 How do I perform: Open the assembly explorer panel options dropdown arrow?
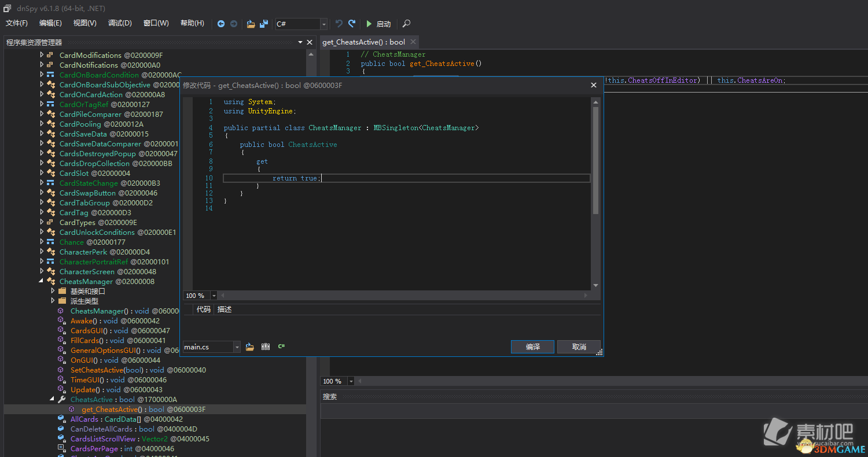click(x=300, y=42)
